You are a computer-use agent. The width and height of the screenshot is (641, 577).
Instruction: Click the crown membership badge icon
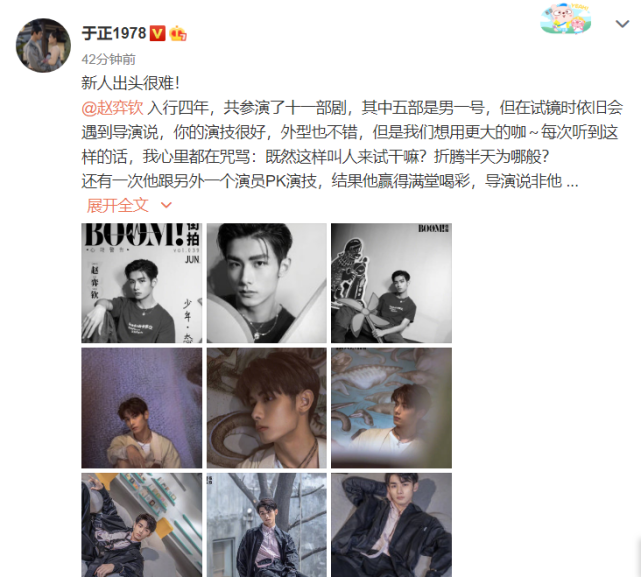coord(178,34)
